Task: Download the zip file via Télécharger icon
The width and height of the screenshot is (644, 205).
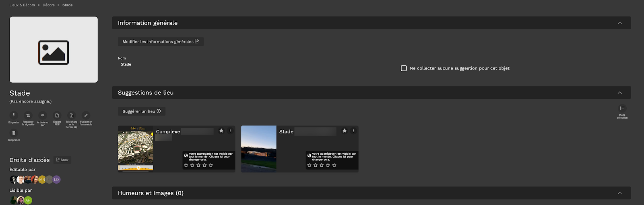Action: [x=71, y=115]
